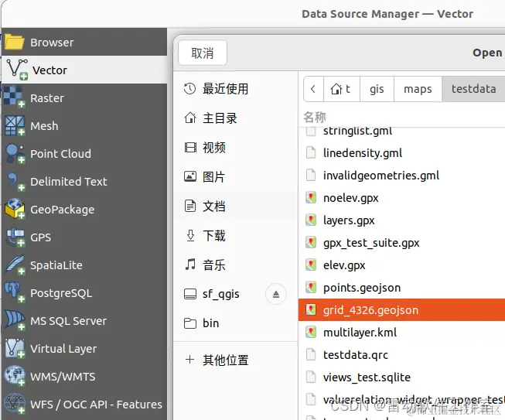Go to gis path segment
505x420 pixels.
(x=377, y=89)
